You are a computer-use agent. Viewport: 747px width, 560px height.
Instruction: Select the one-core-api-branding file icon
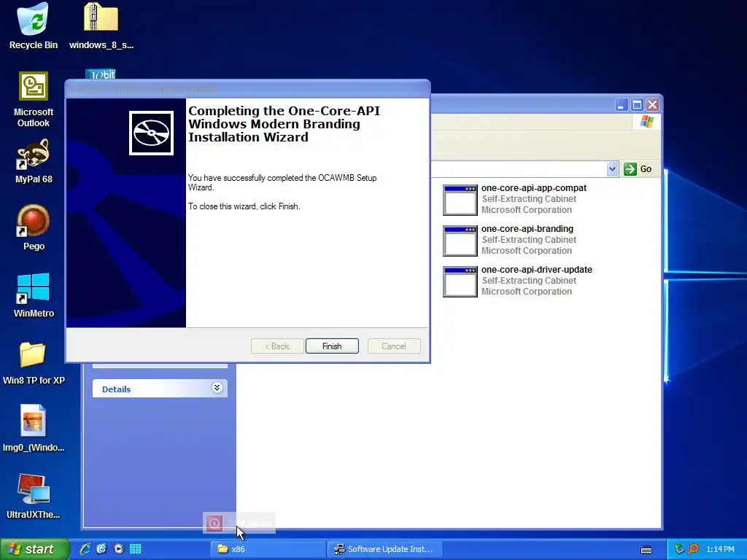[x=460, y=241]
